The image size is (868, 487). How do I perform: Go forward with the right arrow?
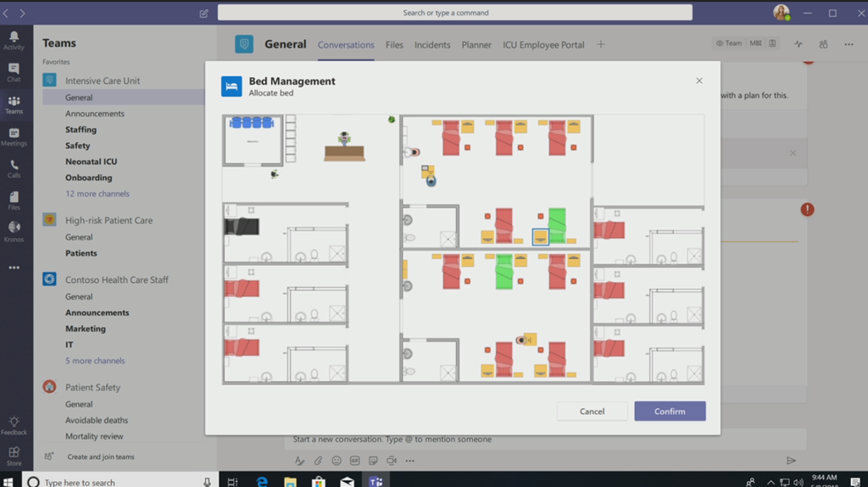point(22,13)
